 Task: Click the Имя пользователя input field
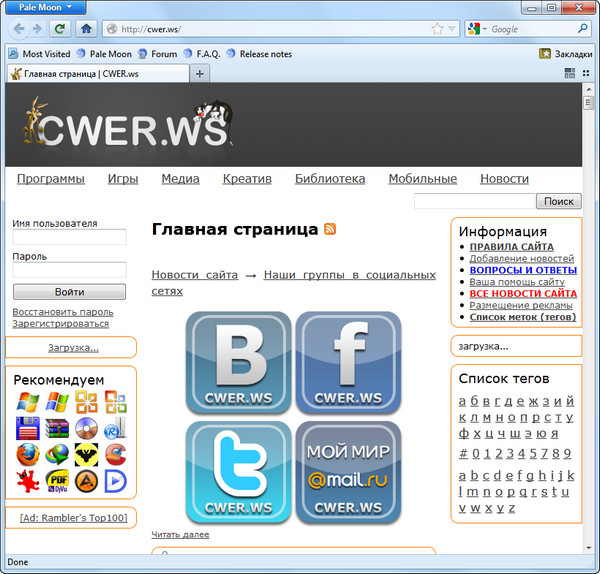point(69,237)
